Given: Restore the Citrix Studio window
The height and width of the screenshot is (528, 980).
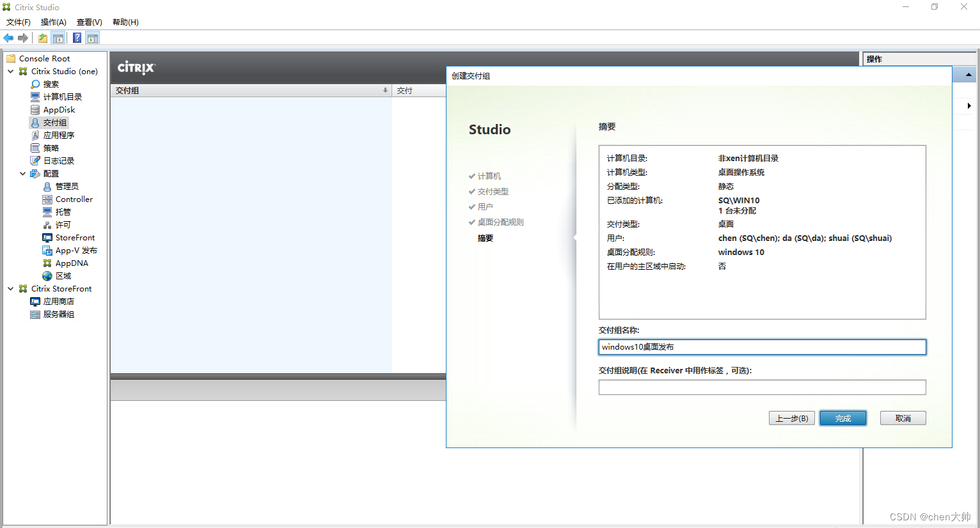Looking at the screenshot, I should coord(935,7).
